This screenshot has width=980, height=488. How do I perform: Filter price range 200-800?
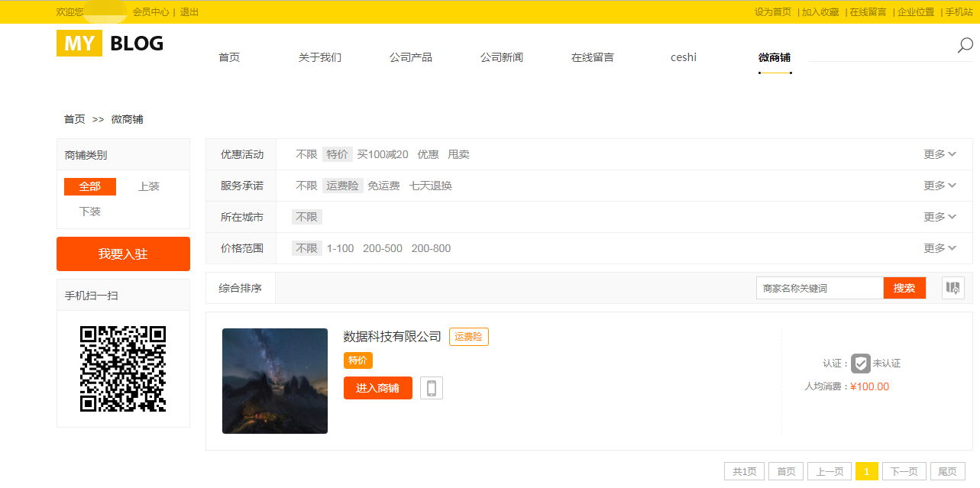pyautogui.click(x=432, y=248)
